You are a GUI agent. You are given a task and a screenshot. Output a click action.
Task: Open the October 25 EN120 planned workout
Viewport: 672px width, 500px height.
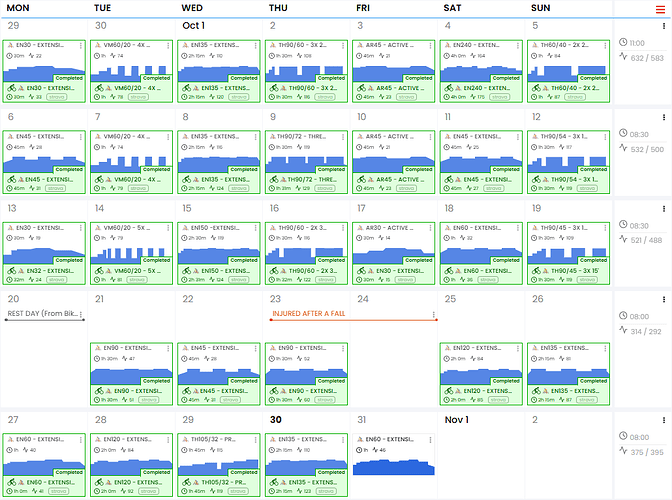pyautogui.click(x=482, y=348)
